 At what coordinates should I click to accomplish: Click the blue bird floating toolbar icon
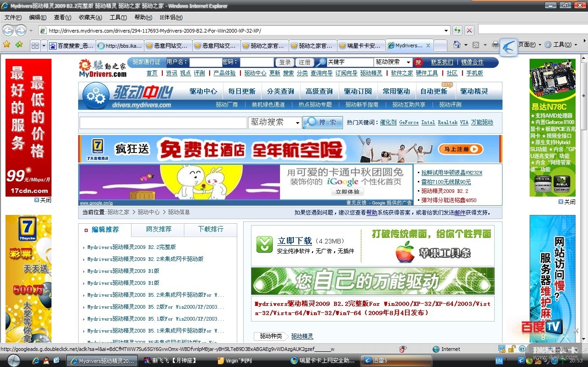point(508,47)
